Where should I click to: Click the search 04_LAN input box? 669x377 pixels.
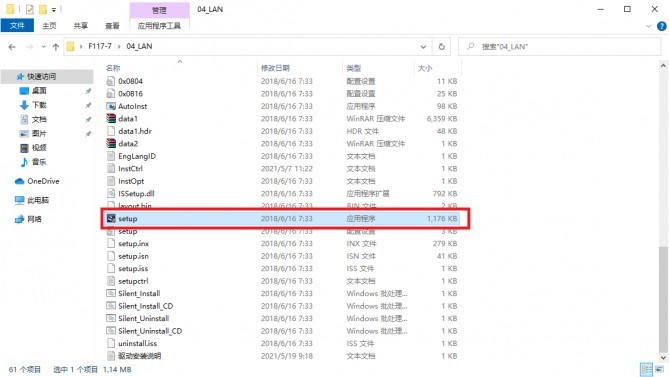point(559,46)
